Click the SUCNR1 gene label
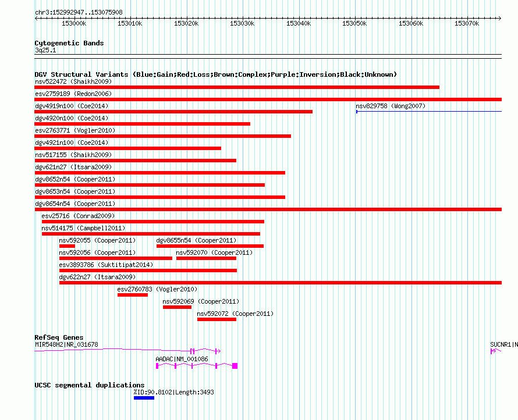This screenshot has height=420, width=518. [504, 344]
